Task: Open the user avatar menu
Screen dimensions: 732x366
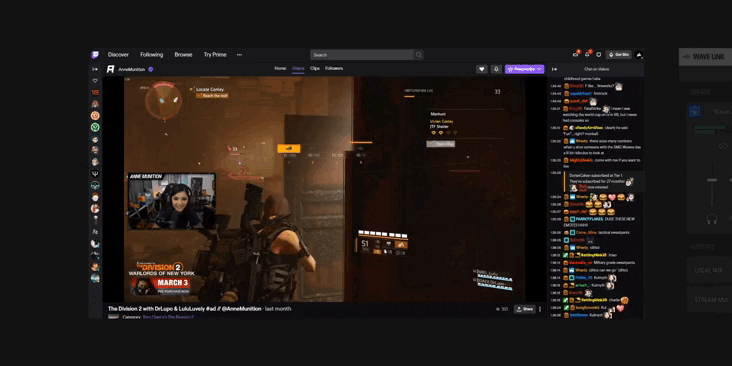Action: click(x=639, y=55)
